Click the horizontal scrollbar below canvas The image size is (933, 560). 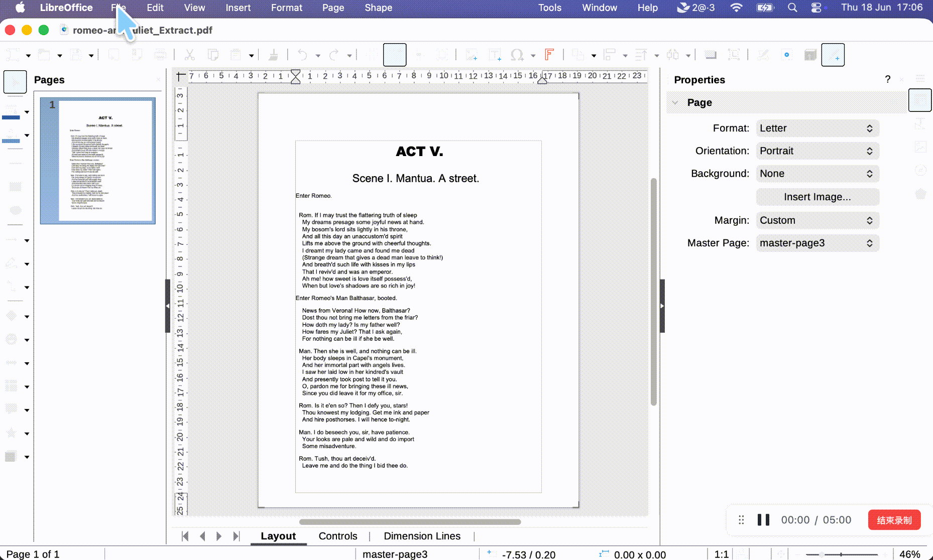coord(410,522)
